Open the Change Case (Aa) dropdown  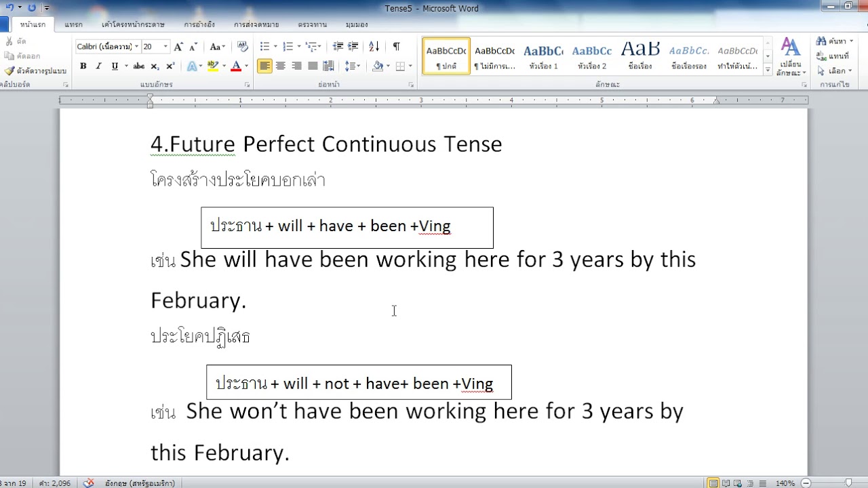tap(217, 47)
